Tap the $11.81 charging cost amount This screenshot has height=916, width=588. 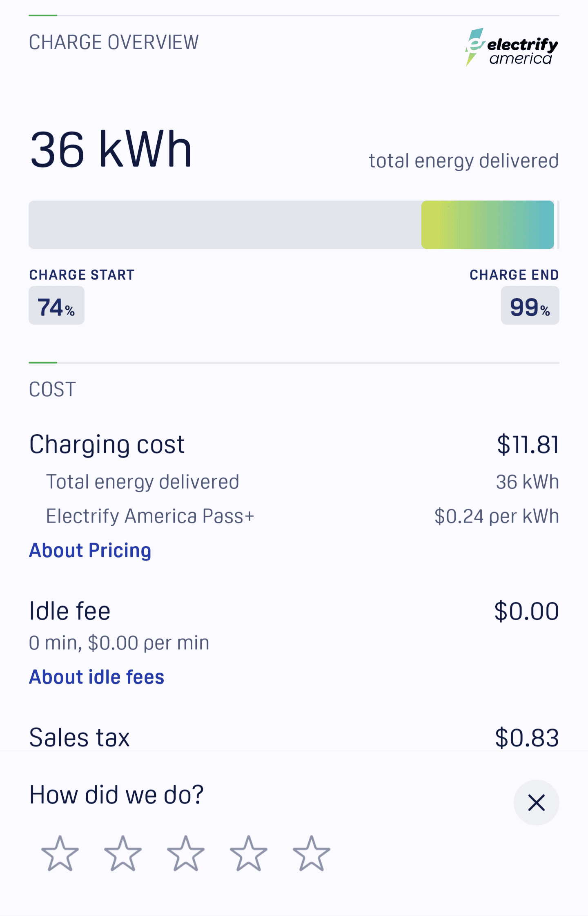(528, 445)
